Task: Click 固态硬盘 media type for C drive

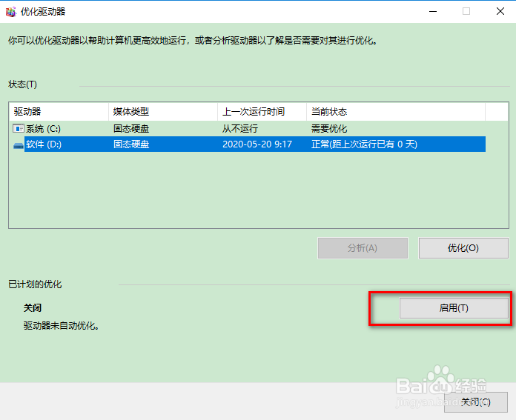Action: 131,129
